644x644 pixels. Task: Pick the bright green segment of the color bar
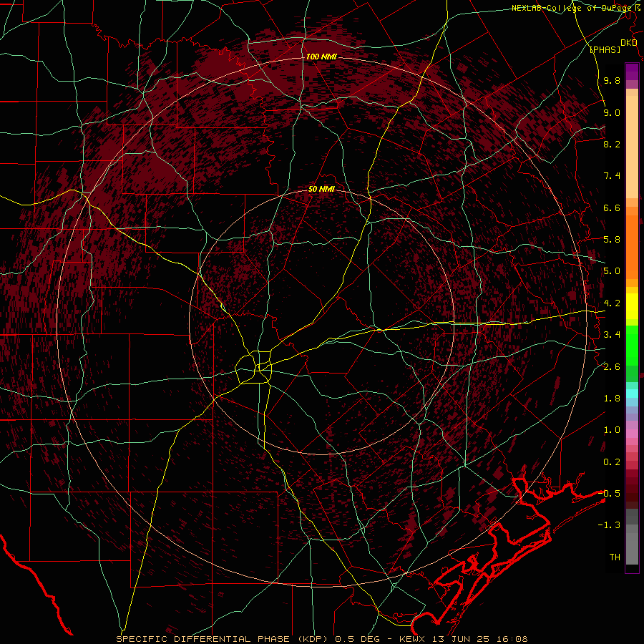[632, 345]
